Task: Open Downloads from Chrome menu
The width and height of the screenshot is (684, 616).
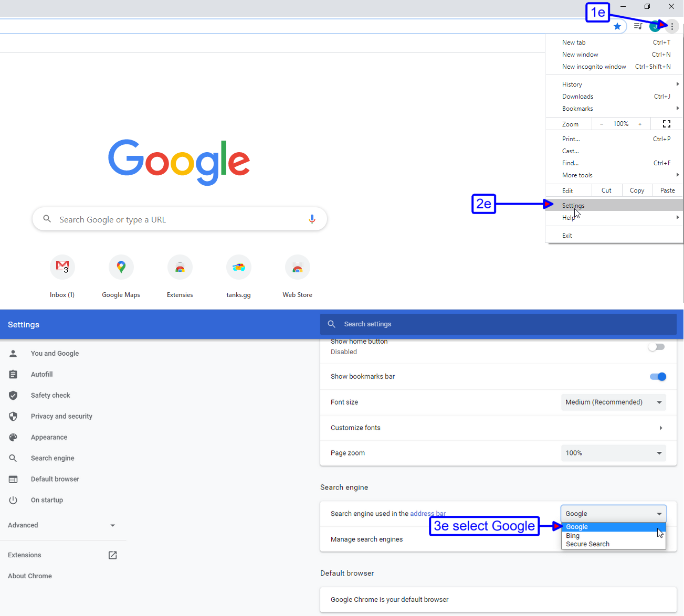Action: click(614, 97)
